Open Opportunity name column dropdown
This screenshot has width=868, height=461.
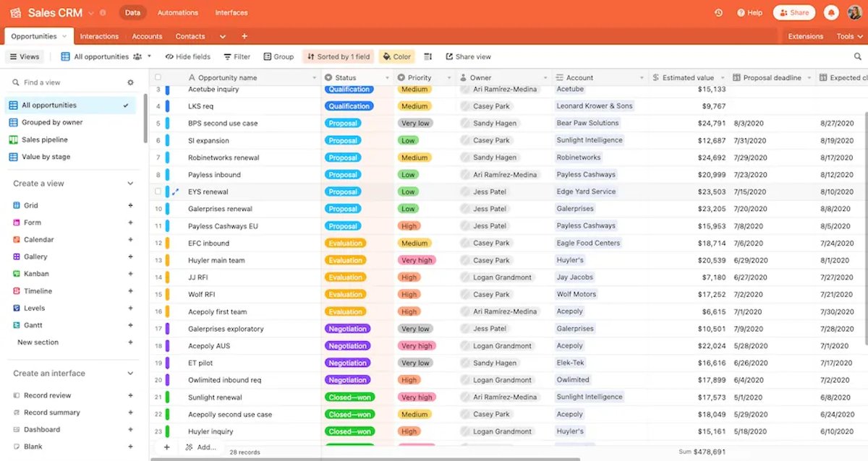314,77
